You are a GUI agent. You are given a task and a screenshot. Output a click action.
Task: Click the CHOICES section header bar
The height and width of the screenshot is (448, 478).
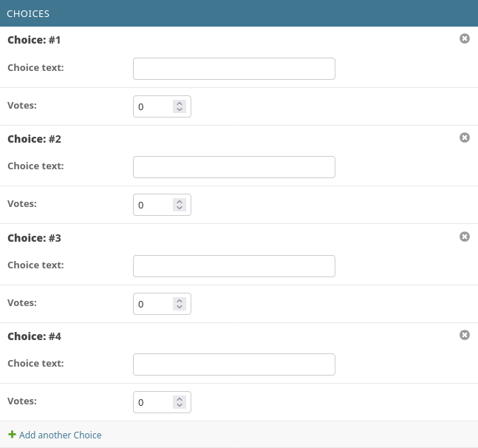(239, 13)
